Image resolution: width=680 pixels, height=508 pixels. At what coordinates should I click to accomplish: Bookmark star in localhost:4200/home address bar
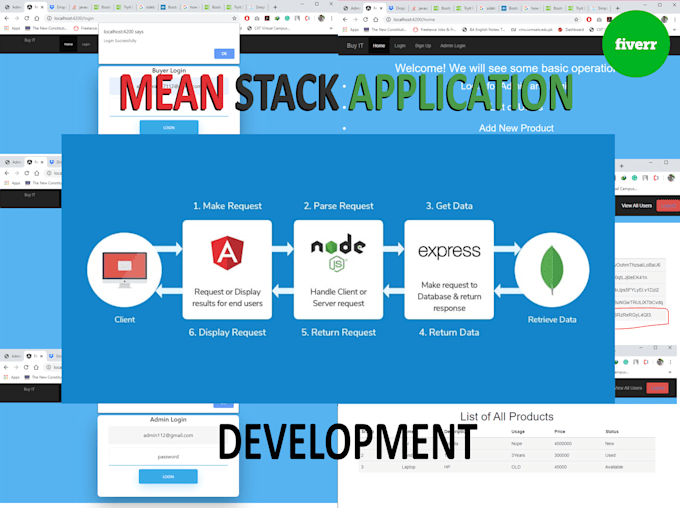[576, 20]
